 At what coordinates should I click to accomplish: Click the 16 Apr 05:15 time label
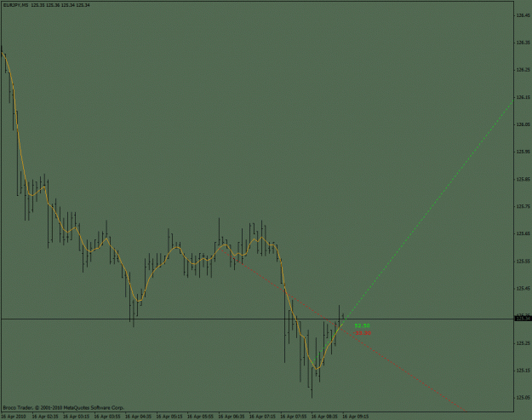[x=169, y=417]
